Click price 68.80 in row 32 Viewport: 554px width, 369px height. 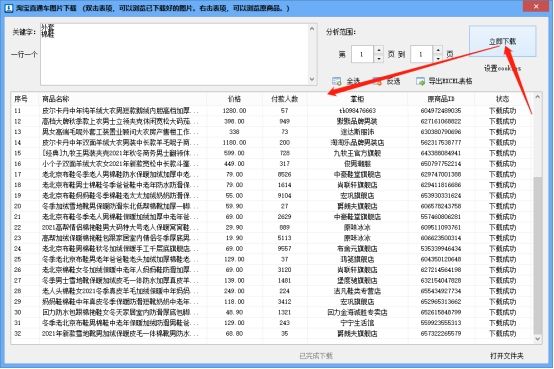pos(234,333)
